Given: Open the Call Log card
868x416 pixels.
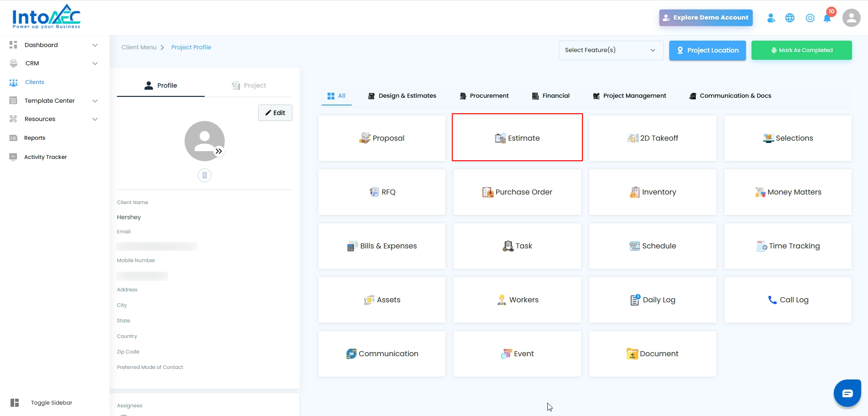Looking at the screenshot, I should click(x=788, y=300).
